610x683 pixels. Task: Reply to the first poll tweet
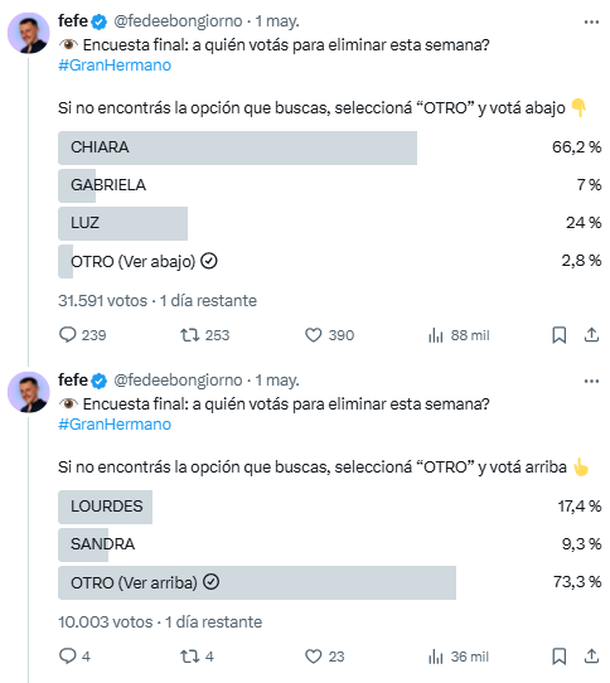(x=68, y=335)
